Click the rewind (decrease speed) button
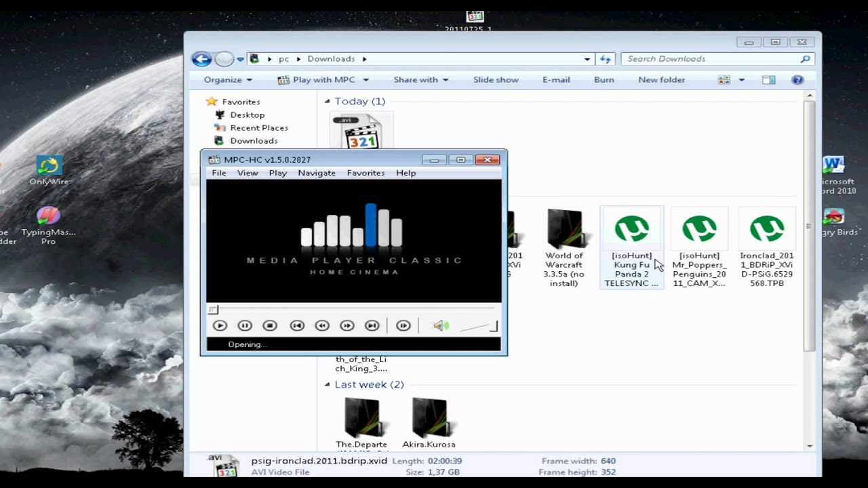 point(322,326)
